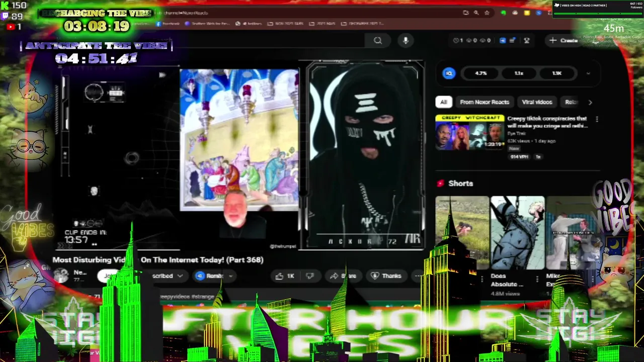
Task: Click the browser address bar zoom icon
Action: pyautogui.click(x=476, y=13)
